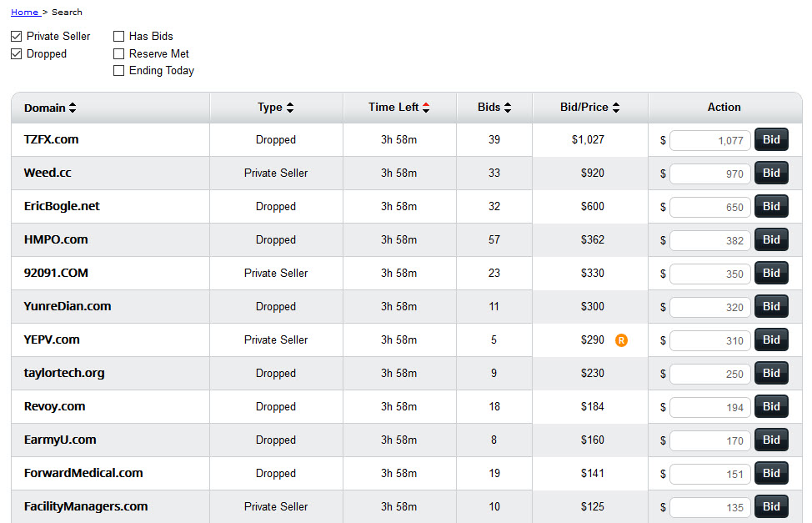Open the FacilityManagers.com domain listing
This screenshot has width=812, height=523.
point(86,506)
